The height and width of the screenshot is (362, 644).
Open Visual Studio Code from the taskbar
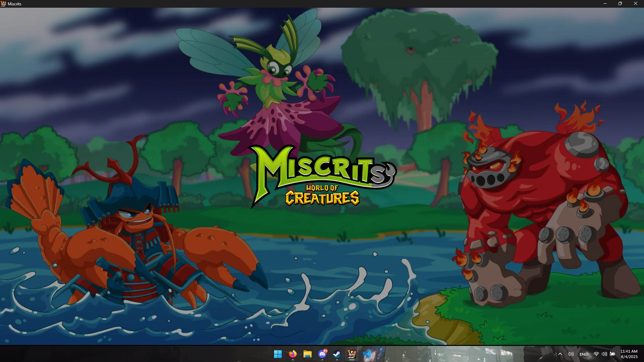pos(367,354)
